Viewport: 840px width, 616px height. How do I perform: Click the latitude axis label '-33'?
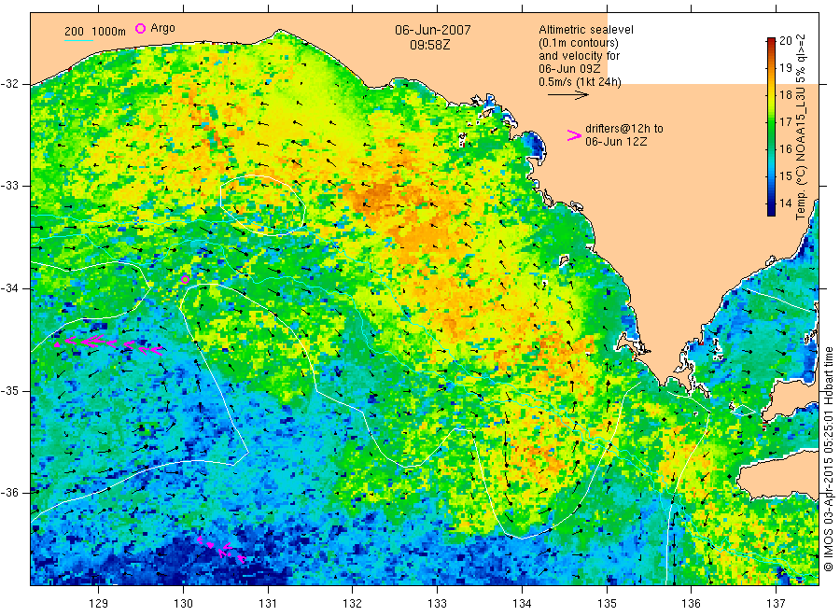coord(9,186)
